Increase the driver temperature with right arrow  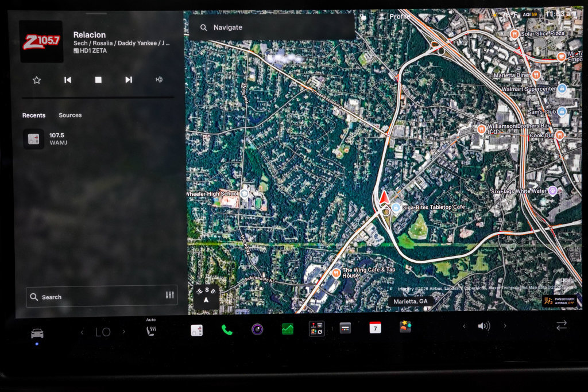(x=124, y=332)
